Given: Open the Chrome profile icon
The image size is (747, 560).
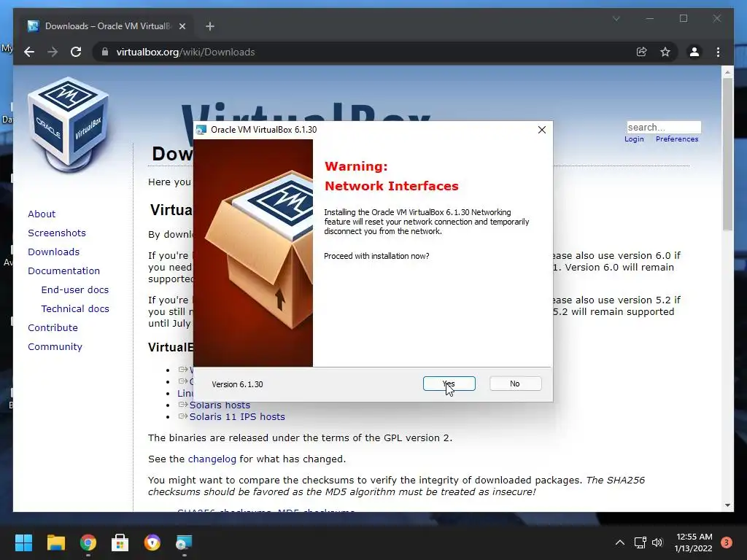Looking at the screenshot, I should click(x=694, y=52).
